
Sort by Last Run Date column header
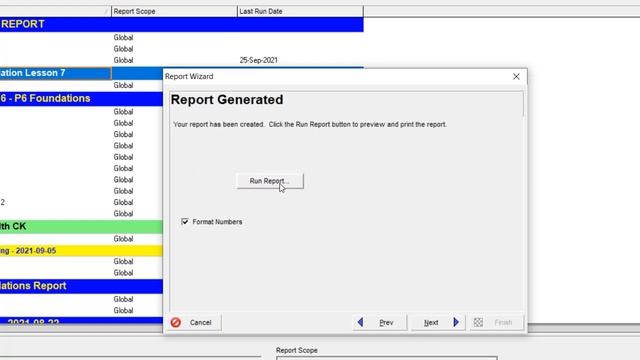pos(300,11)
